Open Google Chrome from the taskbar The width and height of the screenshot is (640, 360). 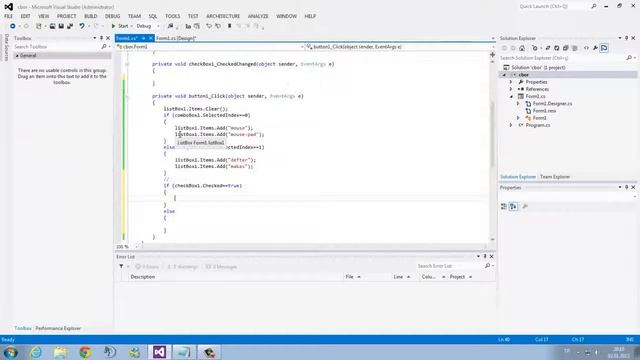[85, 351]
